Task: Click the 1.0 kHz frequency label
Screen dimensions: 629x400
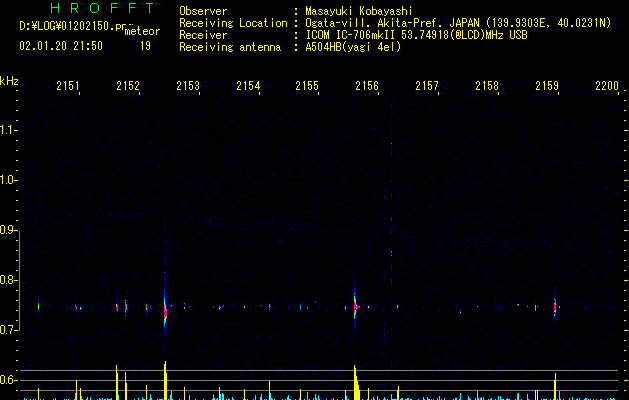Action: point(8,180)
